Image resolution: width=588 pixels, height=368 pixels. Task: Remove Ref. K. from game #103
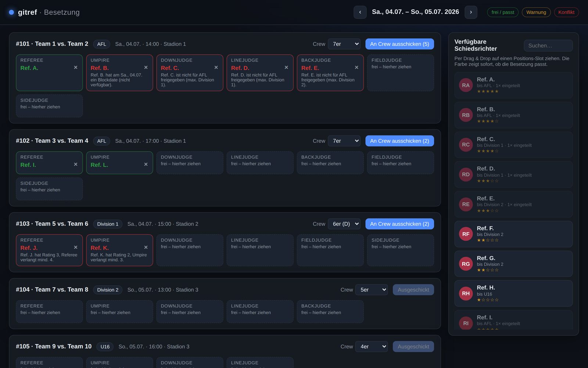146,247
